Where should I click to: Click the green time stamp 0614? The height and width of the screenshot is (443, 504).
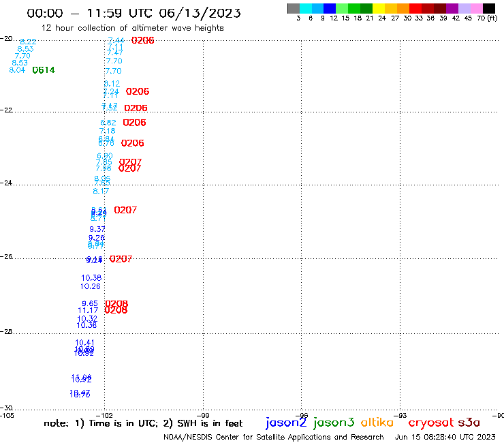pyautogui.click(x=44, y=70)
